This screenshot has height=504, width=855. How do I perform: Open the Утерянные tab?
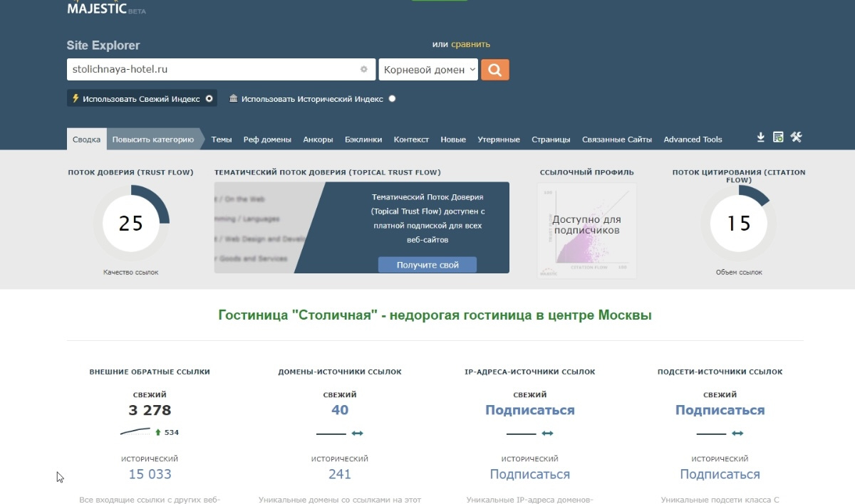[499, 140]
